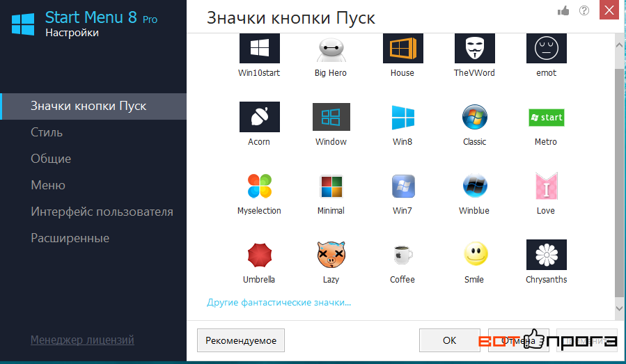Select the Minimal four-color icon
The height and width of the screenshot is (364, 626).
coord(331,187)
